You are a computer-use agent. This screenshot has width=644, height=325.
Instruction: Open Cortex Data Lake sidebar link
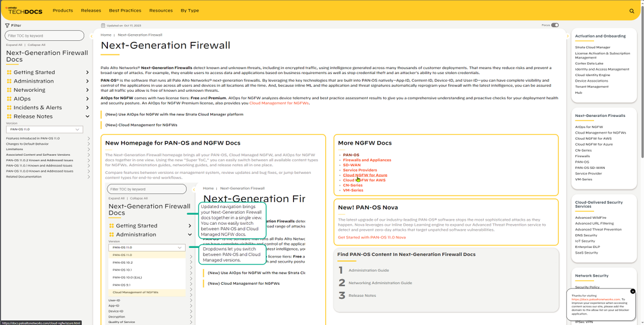click(589, 63)
